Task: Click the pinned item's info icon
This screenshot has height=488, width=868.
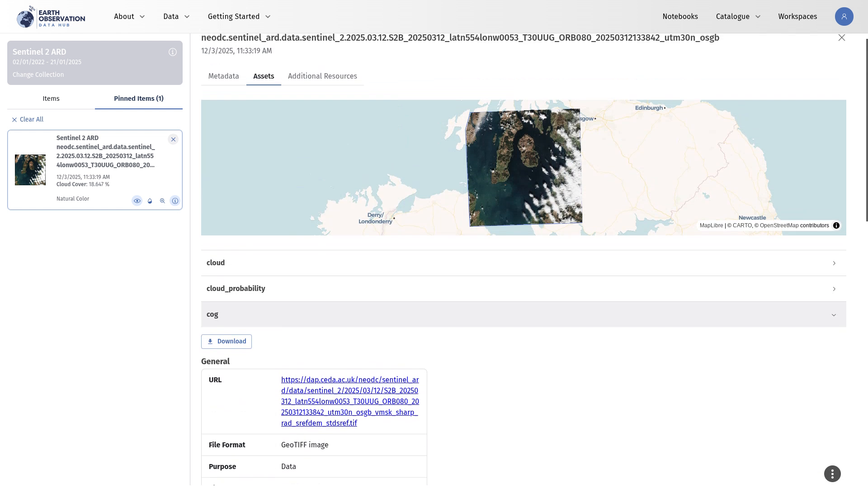Action: point(175,201)
